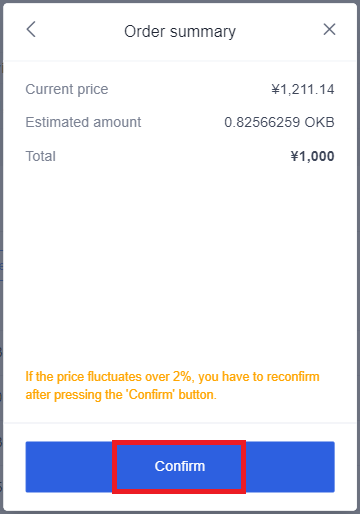Confirm the order

180,466
